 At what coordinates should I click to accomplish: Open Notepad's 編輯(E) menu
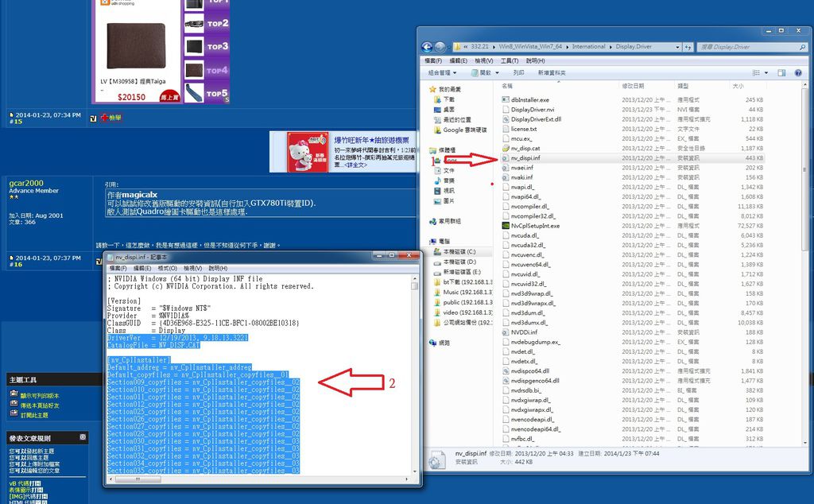pyautogui.click(x=142, y=269)
